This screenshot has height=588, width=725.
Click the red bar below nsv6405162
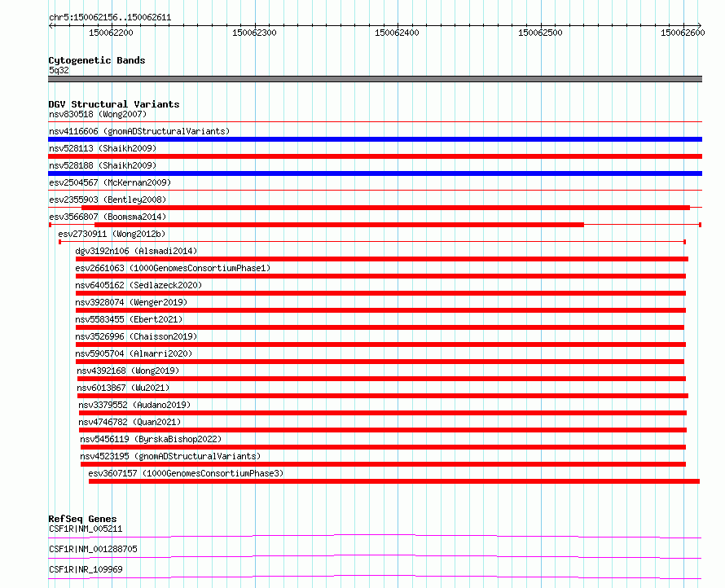point(380,293)
